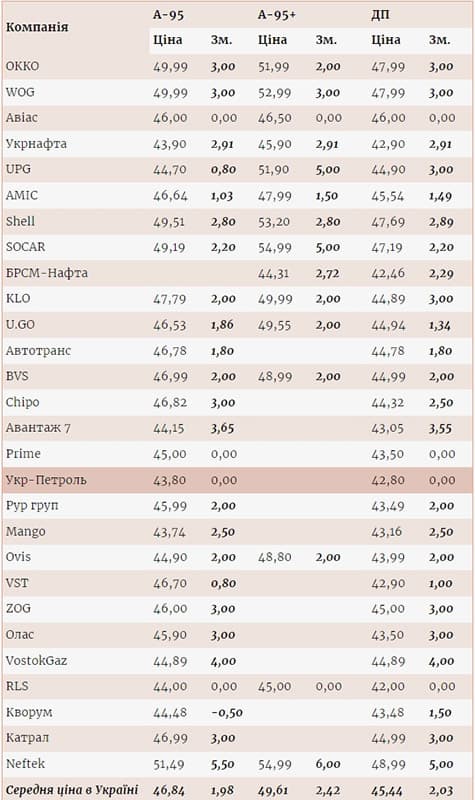Click the Ціна subheader under ДП
The height and width of the screenshot is (800, 475).
tap(385, 40)
